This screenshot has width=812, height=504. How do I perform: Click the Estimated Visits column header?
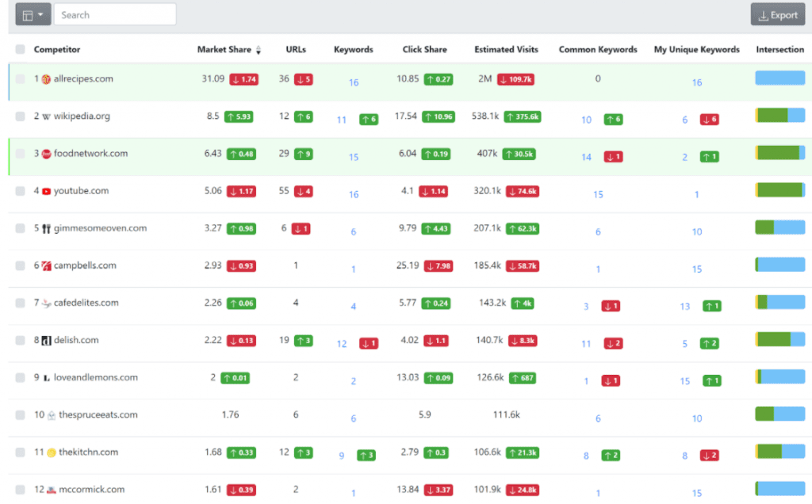[506, 50]
